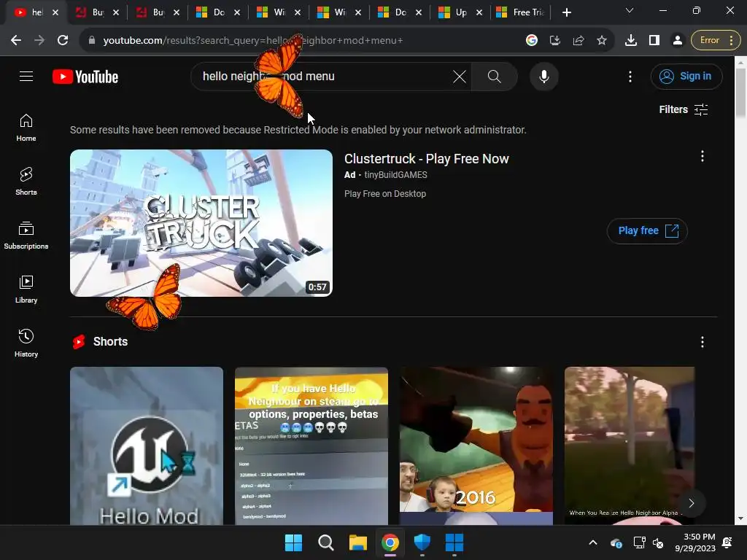747x560 pixels.
Task: Open Shorts in sidebar
Action: pyautogui.click(x=26, y=182)
